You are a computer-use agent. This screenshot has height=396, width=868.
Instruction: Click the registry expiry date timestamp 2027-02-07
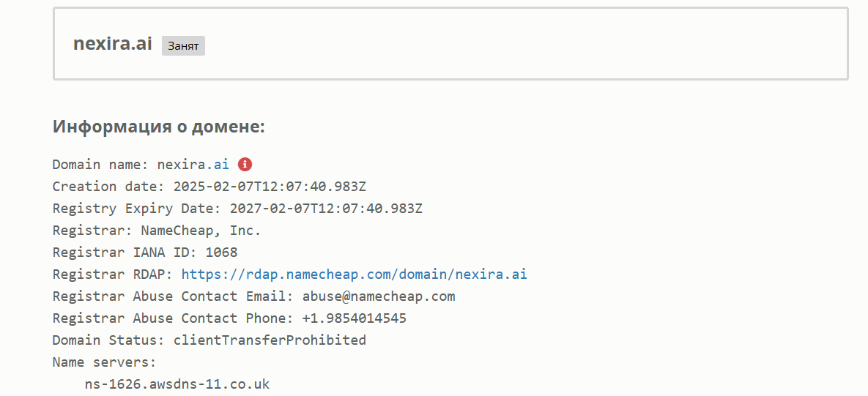coord(326,209)
